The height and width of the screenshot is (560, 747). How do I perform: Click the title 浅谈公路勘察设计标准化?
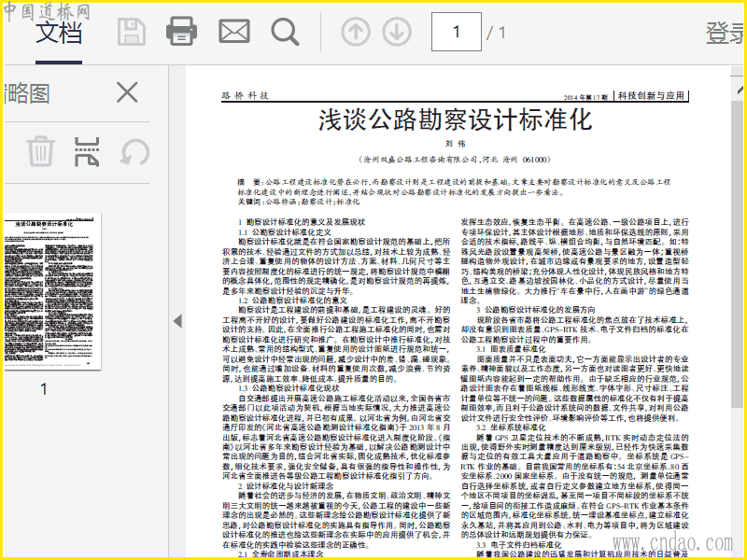click(455, 119)
